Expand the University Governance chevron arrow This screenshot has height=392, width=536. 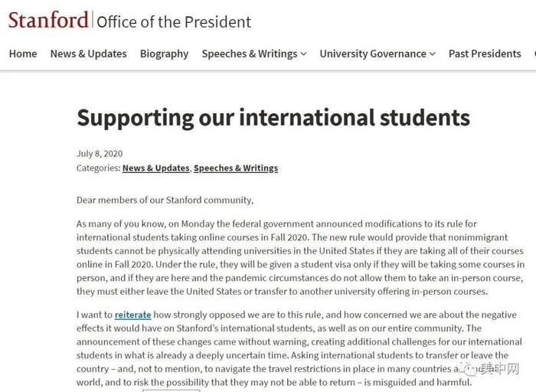[433, 54]
